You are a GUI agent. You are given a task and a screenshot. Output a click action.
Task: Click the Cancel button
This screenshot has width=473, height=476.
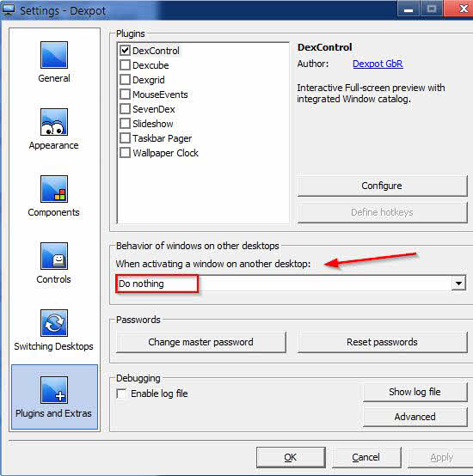point(366,457)
